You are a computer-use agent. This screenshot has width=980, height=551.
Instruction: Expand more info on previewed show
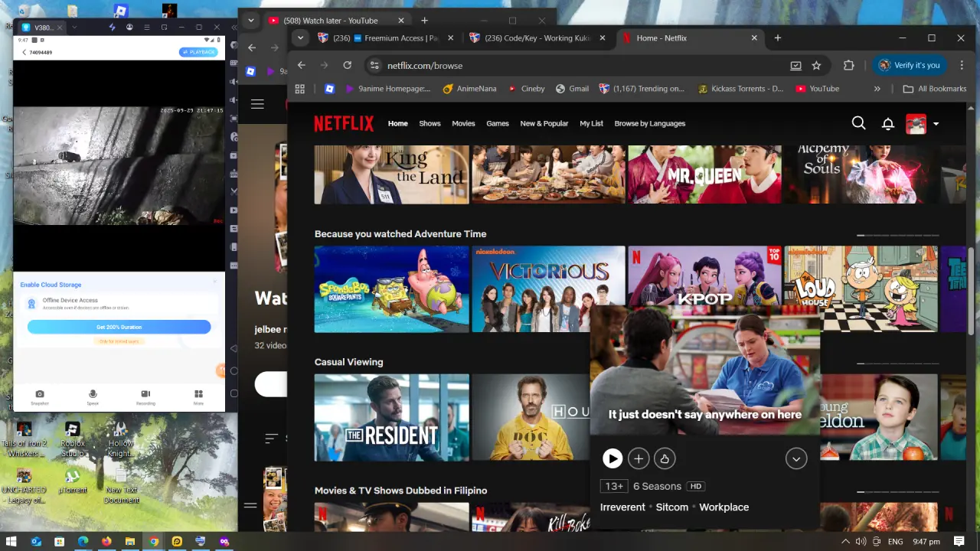[796, 458]
